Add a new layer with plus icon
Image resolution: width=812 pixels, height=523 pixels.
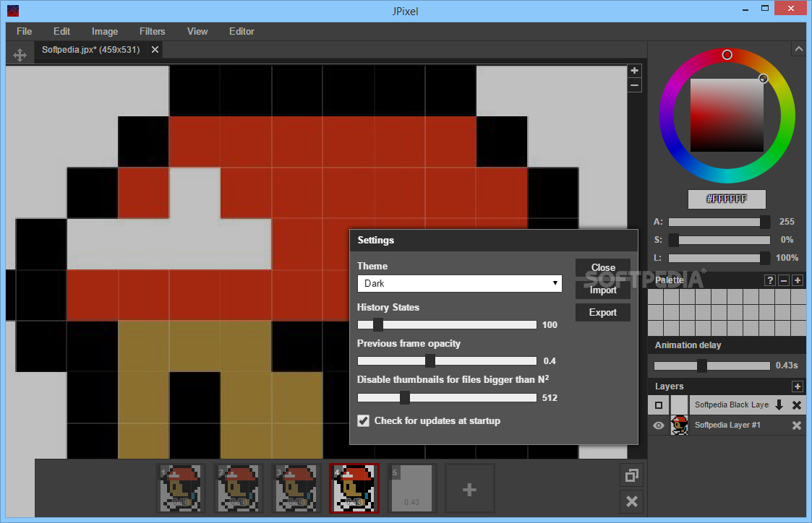click(x=798, y=386)
